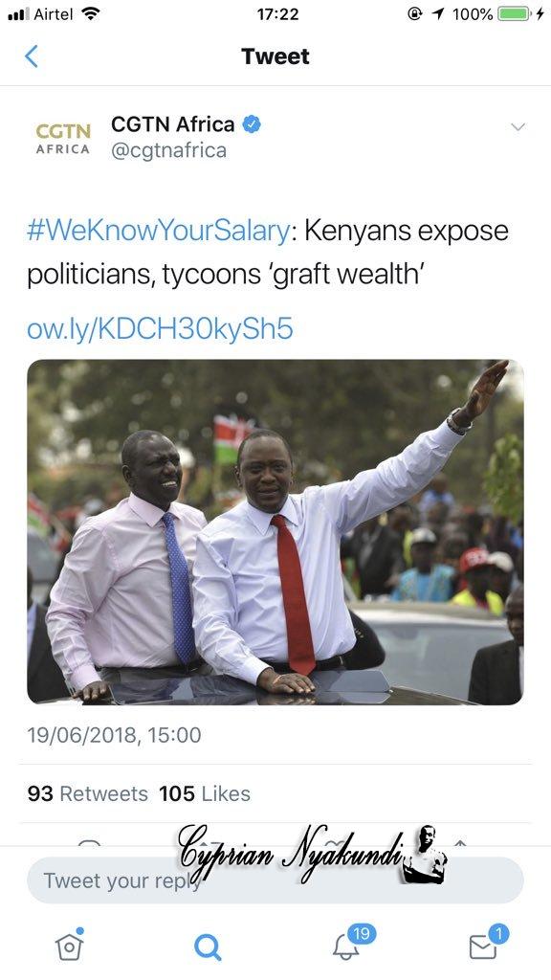Tap the CGTN Africa account name
The width and height of the screenshot is (551, 980).
pos(173,124)
